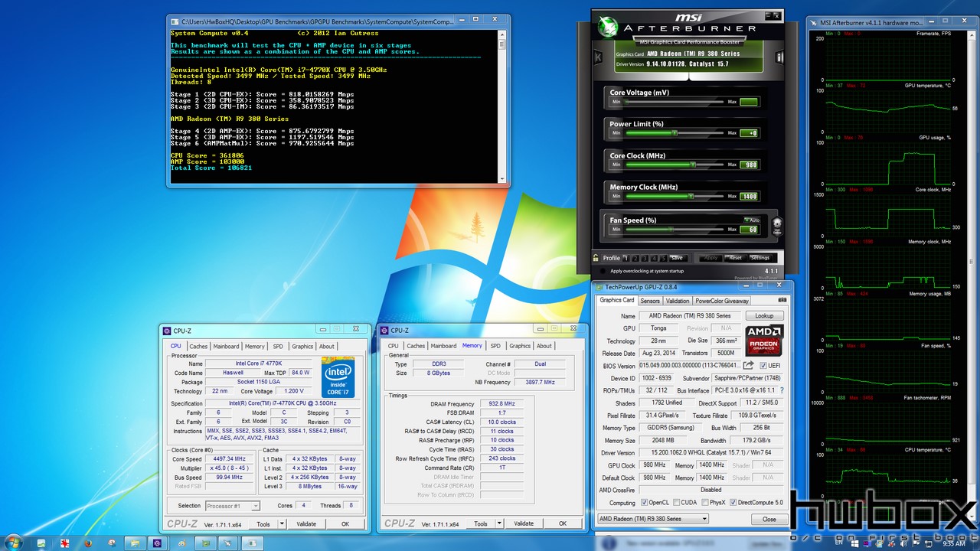Viewport: 980px width, 551px height.
Task: Open Tools dropdown arrow in CPU-Z CPU window
Action: [x=282, y=524]
